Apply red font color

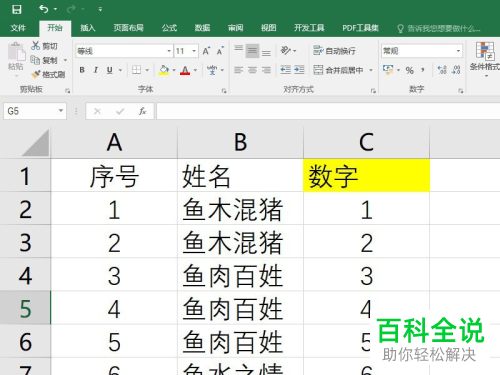(185, 70)
